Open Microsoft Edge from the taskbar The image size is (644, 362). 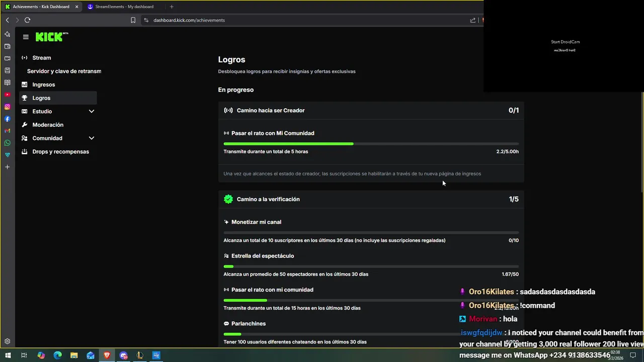point(57,355)
